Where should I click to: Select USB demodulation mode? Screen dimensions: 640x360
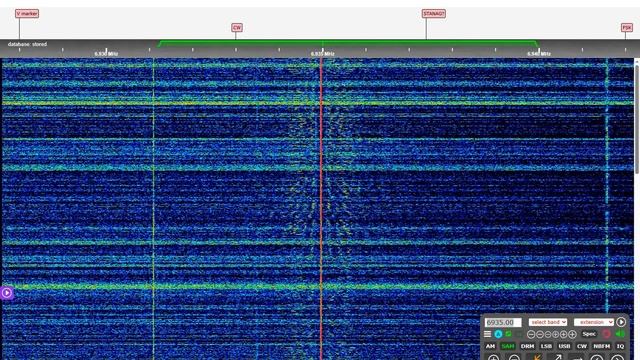click(x=564, y=346)
